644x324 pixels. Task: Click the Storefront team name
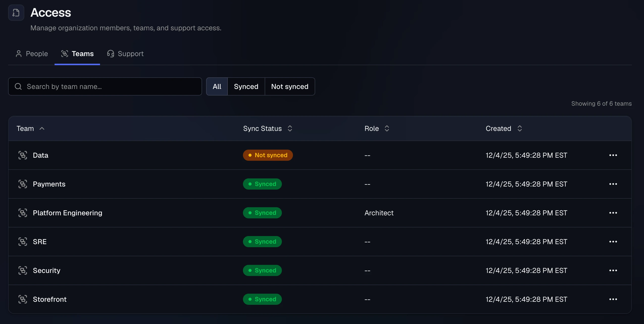click(50, 299)
